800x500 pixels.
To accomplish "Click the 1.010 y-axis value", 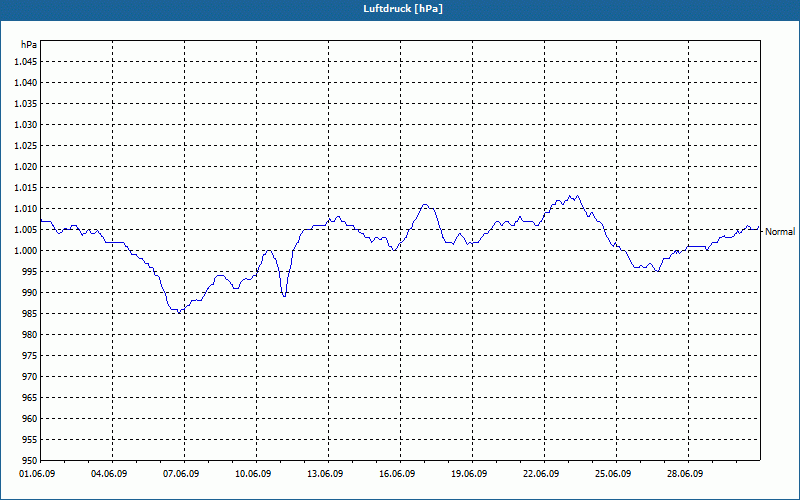I will 27,209.
